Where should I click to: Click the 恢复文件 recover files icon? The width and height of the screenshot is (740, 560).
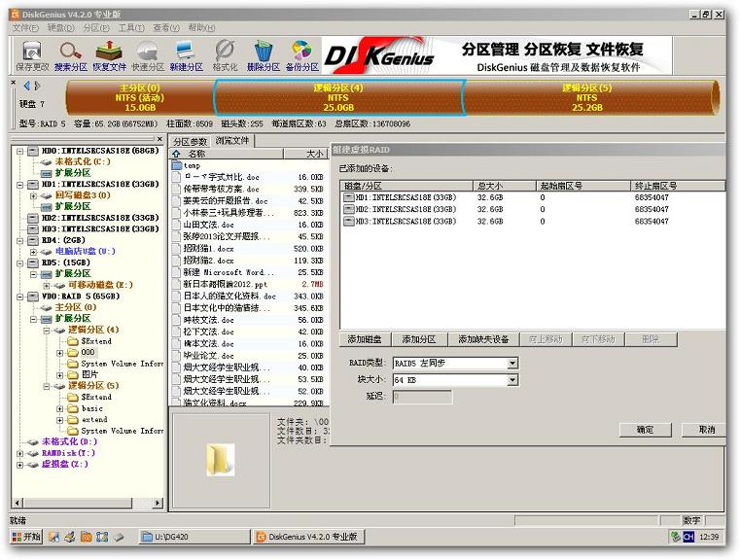109,55
